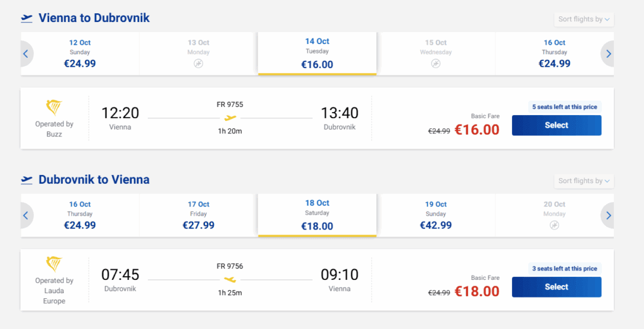Select the Dubrovnik 07:45 flight for €18.00
Image resolution: width=644 pixels, height=329 pixels.
pyautogui.click(x=556, y=287)
